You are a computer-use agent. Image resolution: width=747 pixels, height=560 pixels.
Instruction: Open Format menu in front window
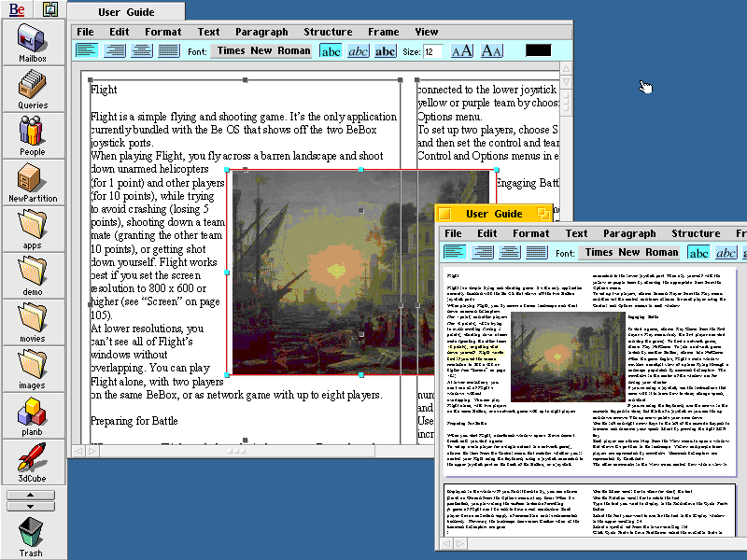point(530,233)
